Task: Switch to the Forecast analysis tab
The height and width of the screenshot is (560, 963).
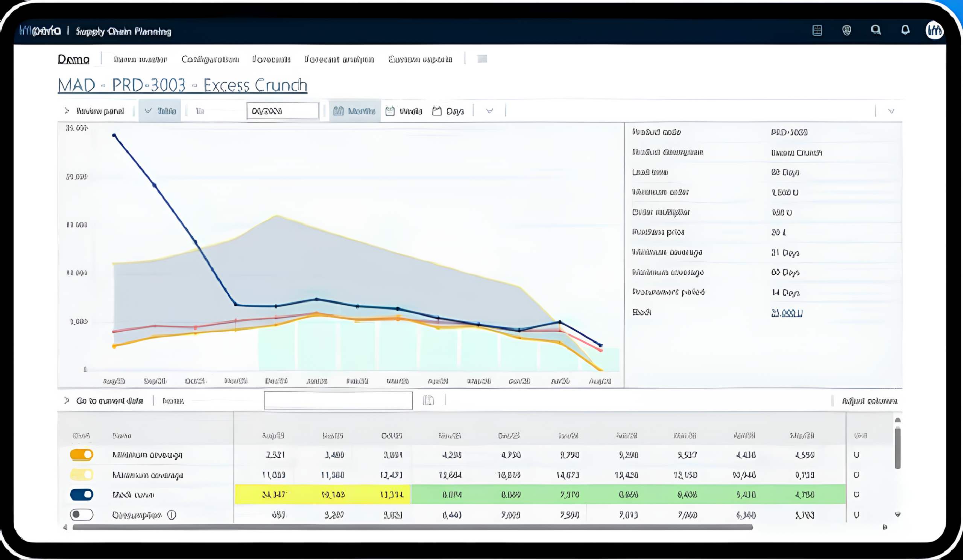Action: coord(339,59)
